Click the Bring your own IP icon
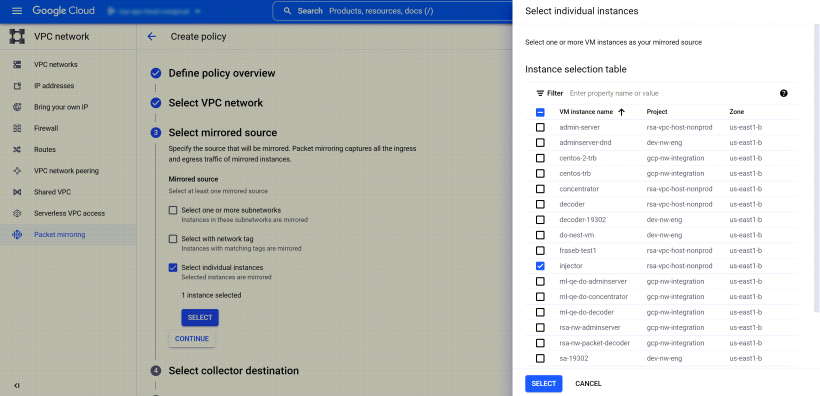This screenshot has width=820, height=396. click(x=17, y=107)
